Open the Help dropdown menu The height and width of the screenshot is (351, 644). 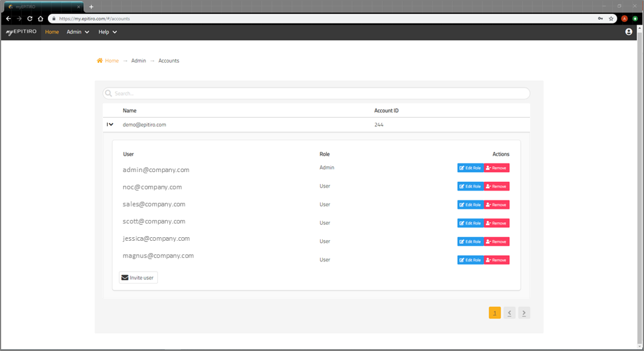[x=107, y=32]
